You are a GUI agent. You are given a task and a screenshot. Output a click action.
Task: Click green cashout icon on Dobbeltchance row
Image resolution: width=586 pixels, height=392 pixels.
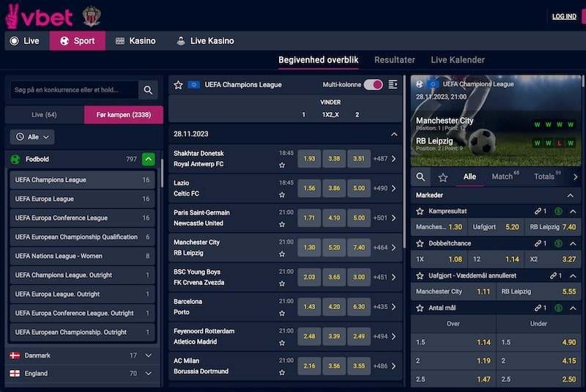pyautogui.click(x=558, y=244)
